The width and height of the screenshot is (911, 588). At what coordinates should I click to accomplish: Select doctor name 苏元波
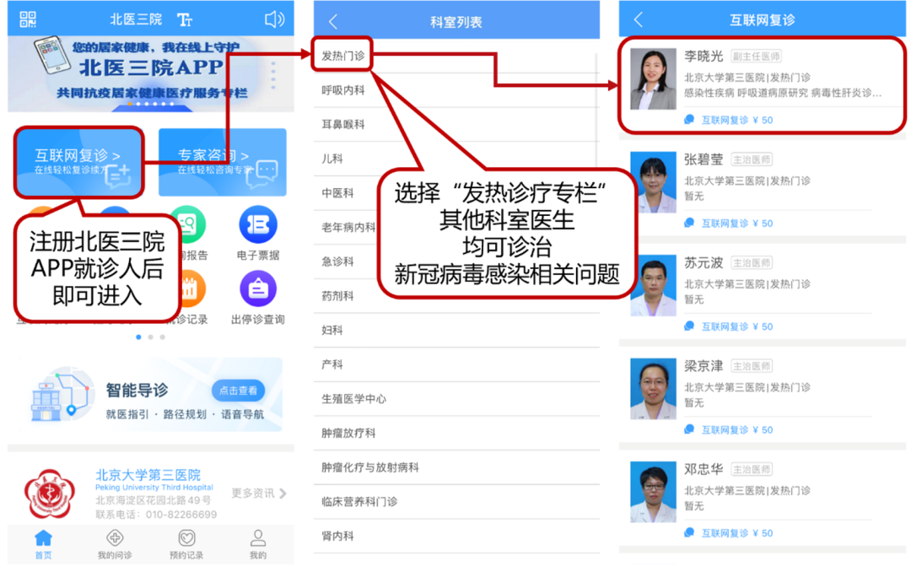(703, 262)
